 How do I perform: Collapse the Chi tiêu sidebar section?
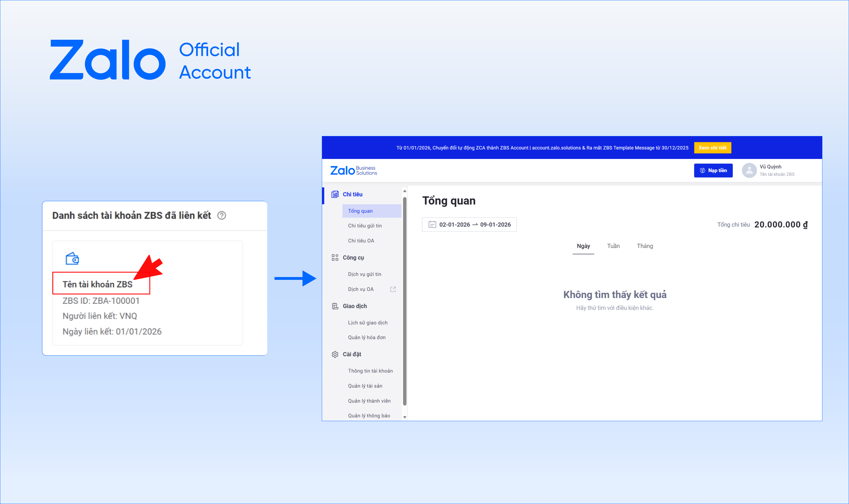[352, 194]
